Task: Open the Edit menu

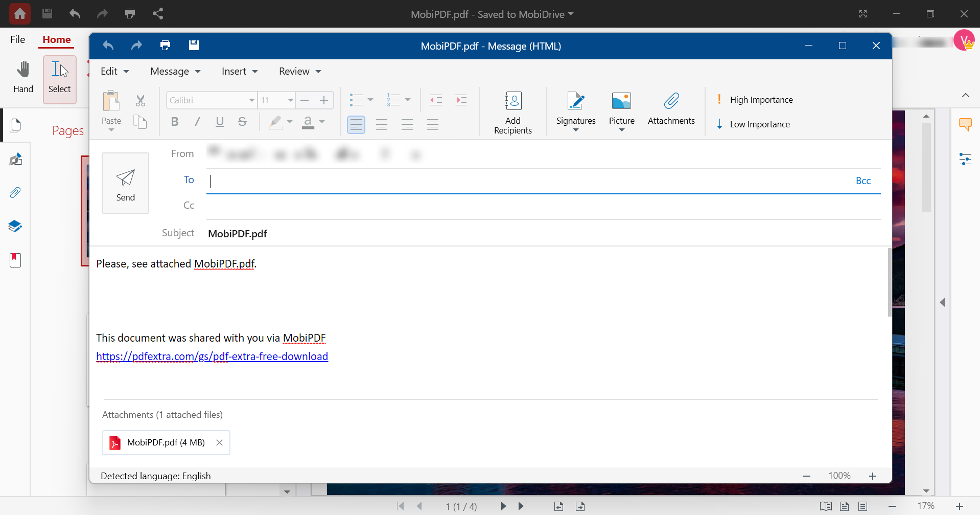Action: (114, 71)
